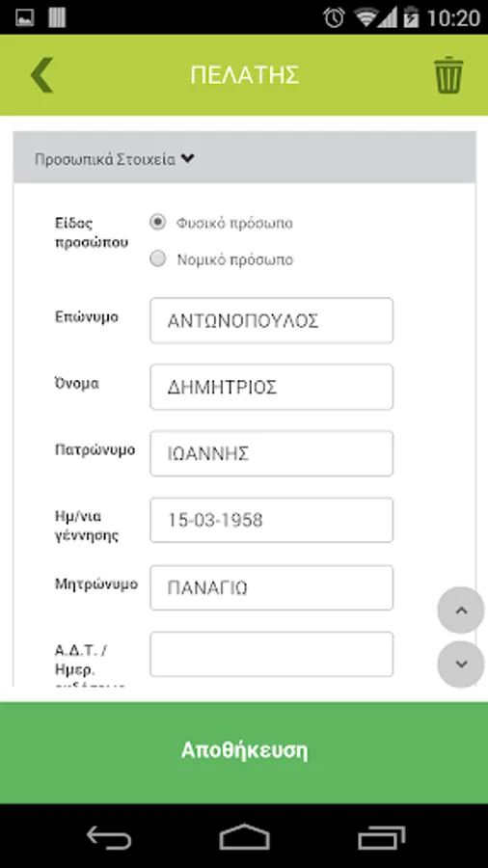Tap the back arrow in header
488x868 pixels.
[41, 74]
